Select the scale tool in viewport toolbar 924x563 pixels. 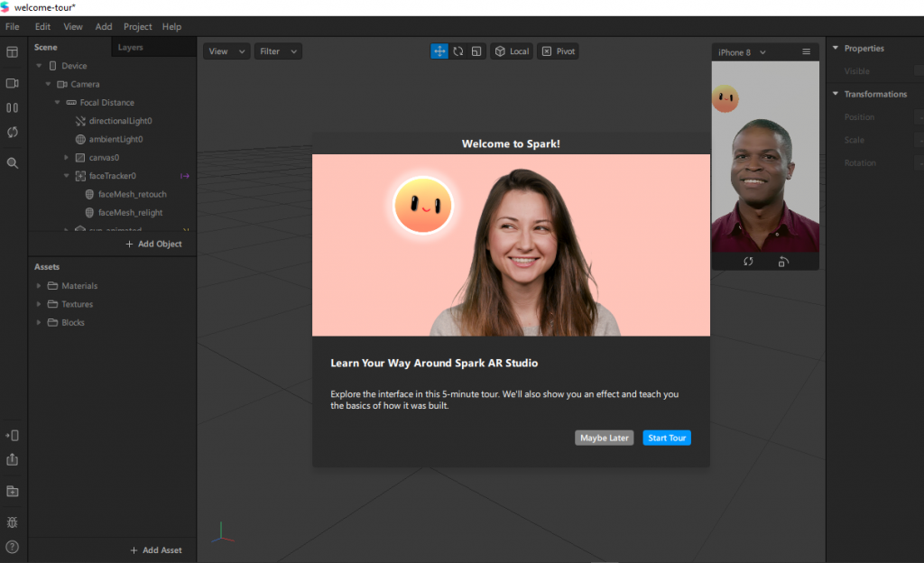tap(476, 51)
